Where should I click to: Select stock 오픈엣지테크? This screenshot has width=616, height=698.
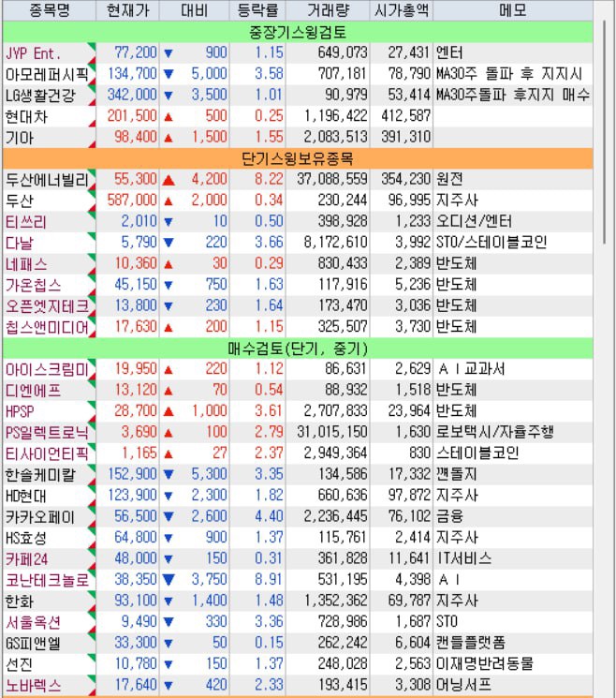click(49, 306)
